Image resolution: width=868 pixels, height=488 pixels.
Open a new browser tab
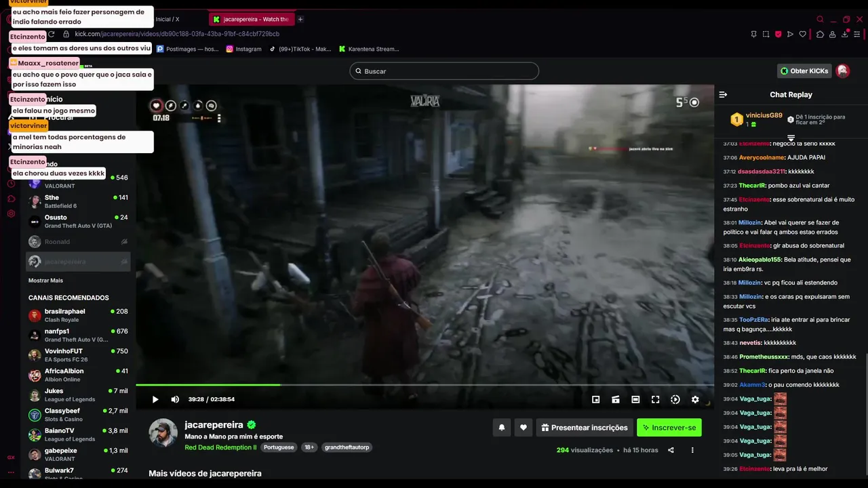(300, 19)
